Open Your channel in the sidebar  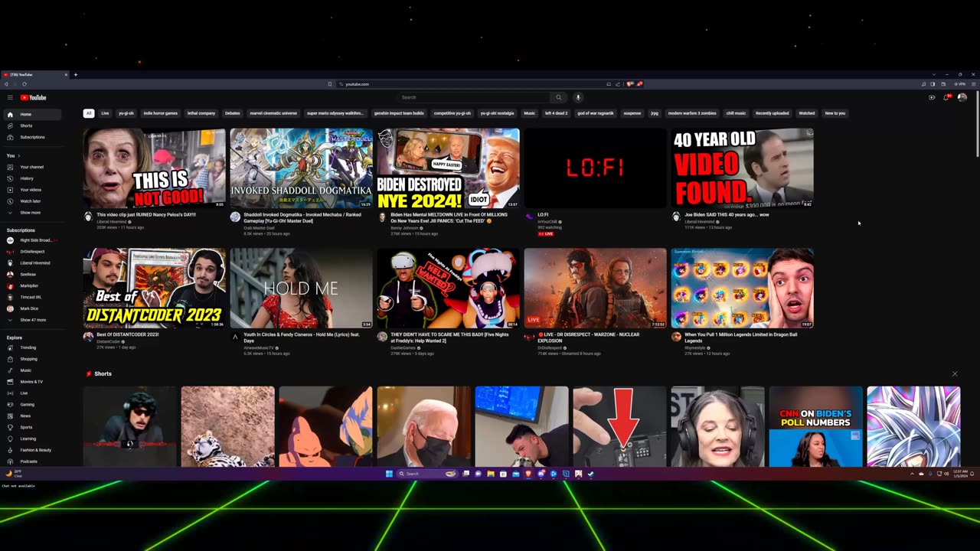[x=33, y=167]
